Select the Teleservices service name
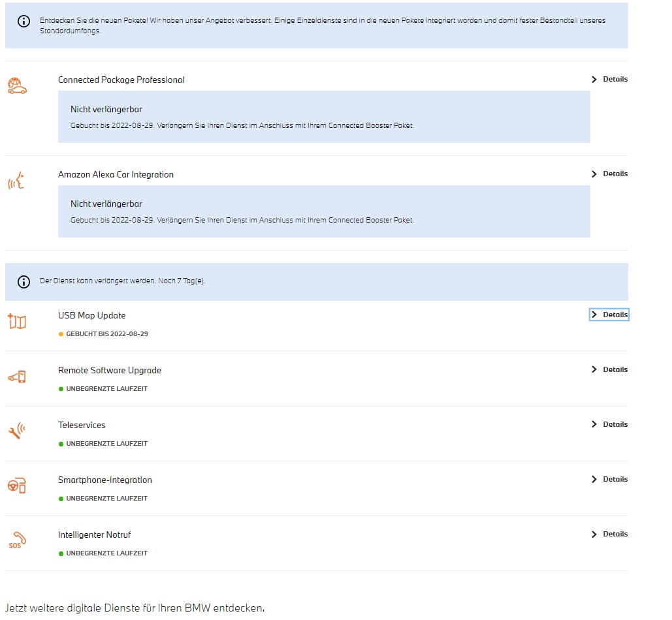Viewport: 672px width, 620px height. pyautogui.click(x=82, y=425)
